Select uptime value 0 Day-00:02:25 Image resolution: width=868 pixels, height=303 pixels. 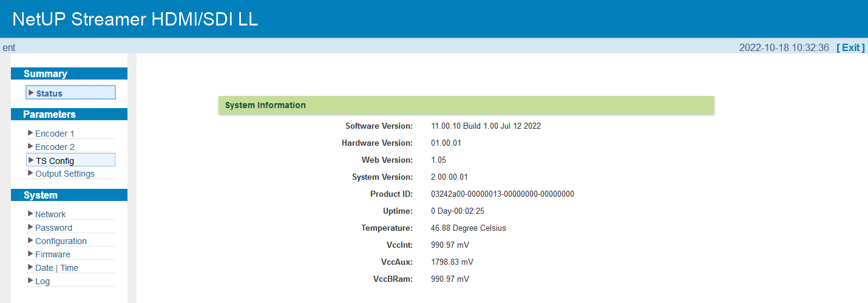[458, 211]
